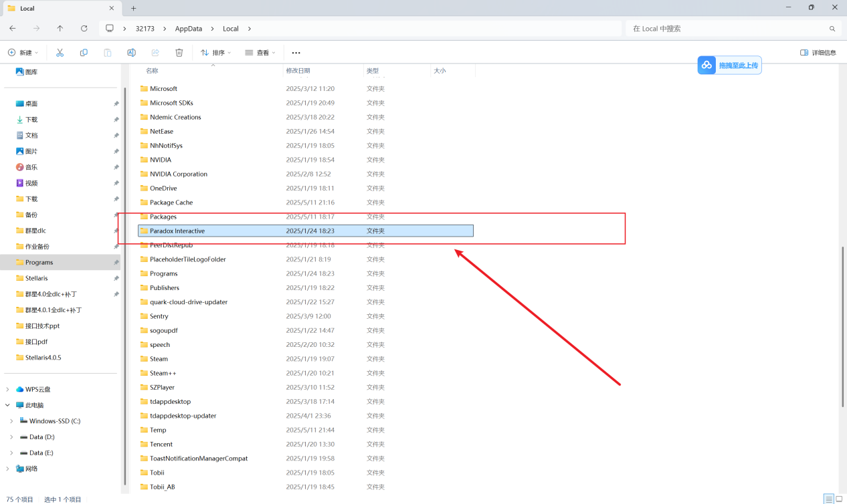This screenshot has height=504, width=847.
Task: Click the Paste clipboard icon
Action: point(108,52)
